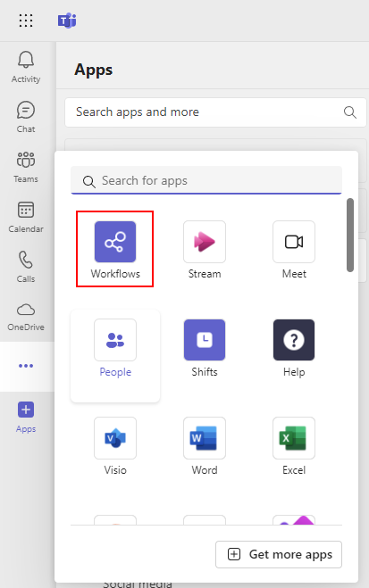Click the magnifier in Search apps and more
This screenshot has height=588, width=369.
350,112
